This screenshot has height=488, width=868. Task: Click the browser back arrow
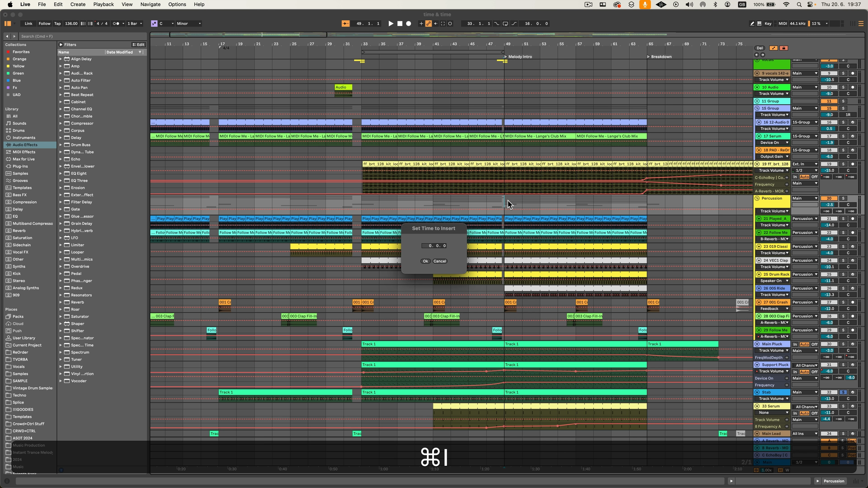7,36
